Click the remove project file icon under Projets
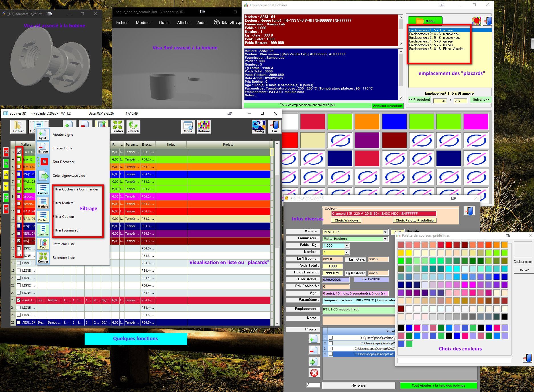The width and height of the screenshot is (534, 392). pyautogui.click(x=314, y=350)
